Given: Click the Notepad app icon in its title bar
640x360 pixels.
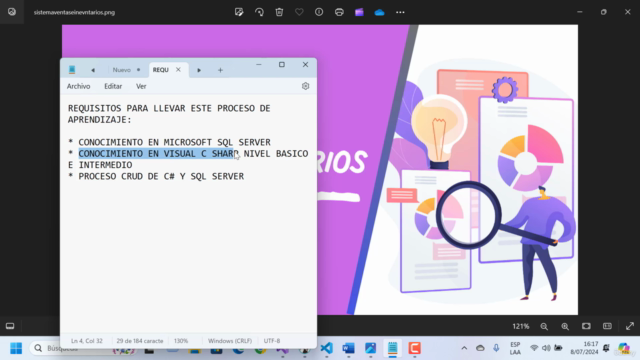Looking at the screenshot, I should (x=72, y=70).
